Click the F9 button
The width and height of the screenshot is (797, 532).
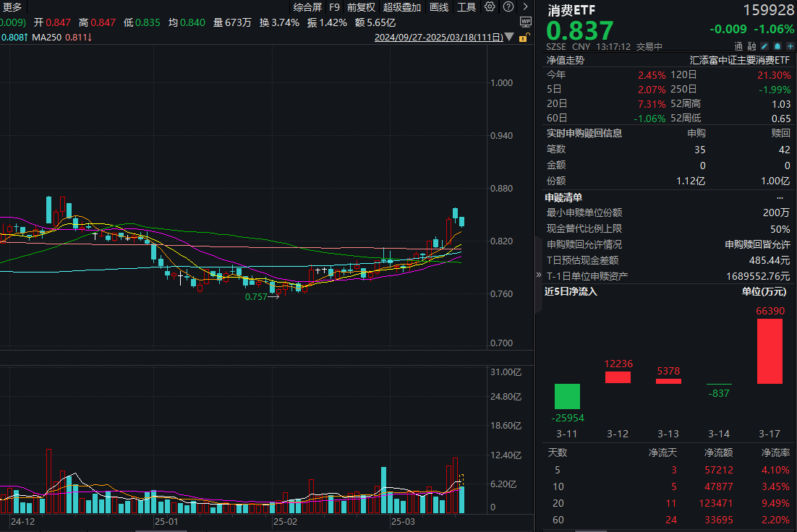click(x=333, y=7)
